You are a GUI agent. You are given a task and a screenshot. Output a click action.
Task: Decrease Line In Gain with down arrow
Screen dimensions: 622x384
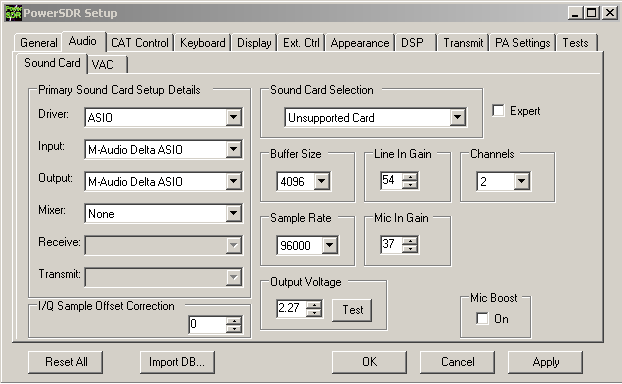(x=410, y=185)
